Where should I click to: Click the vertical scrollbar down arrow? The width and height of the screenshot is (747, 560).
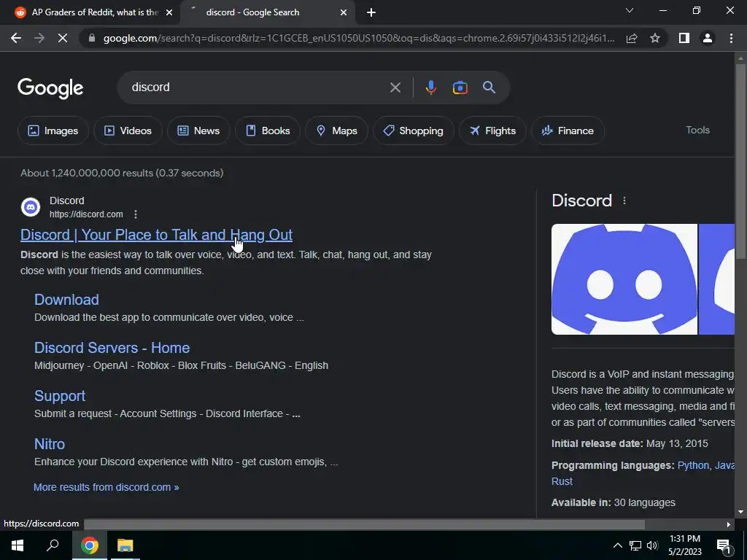(740, 512)
